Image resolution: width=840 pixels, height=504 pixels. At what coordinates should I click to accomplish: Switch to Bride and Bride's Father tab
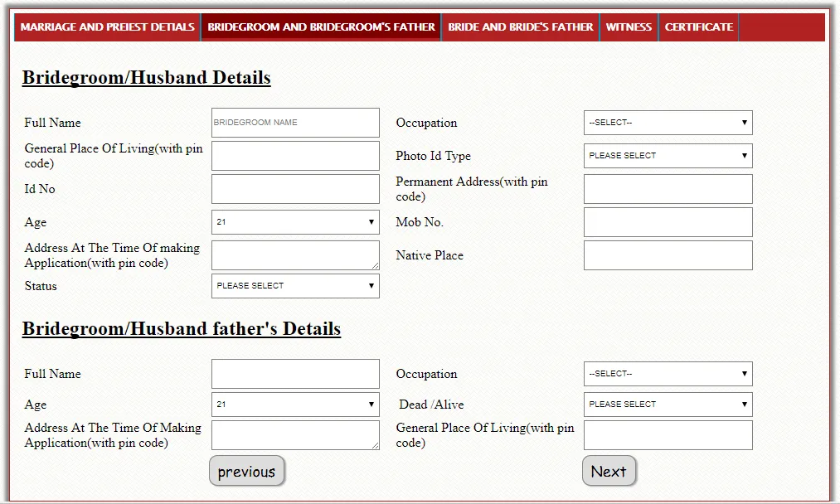point(520,27)
